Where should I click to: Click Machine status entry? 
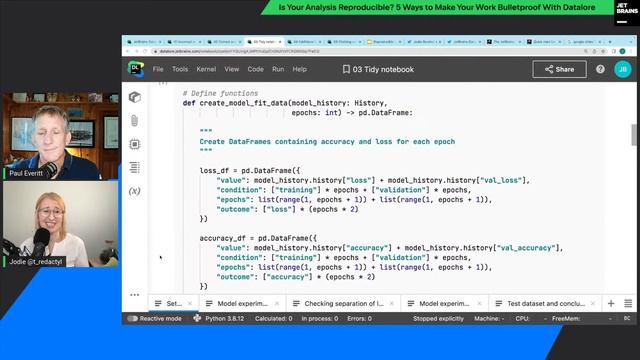(489, 318)
